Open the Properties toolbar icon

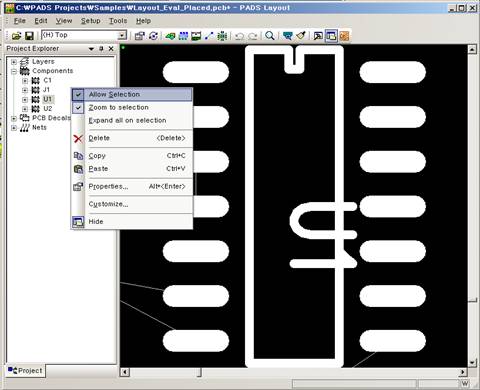pyautogui.click(x=140, y=36)
